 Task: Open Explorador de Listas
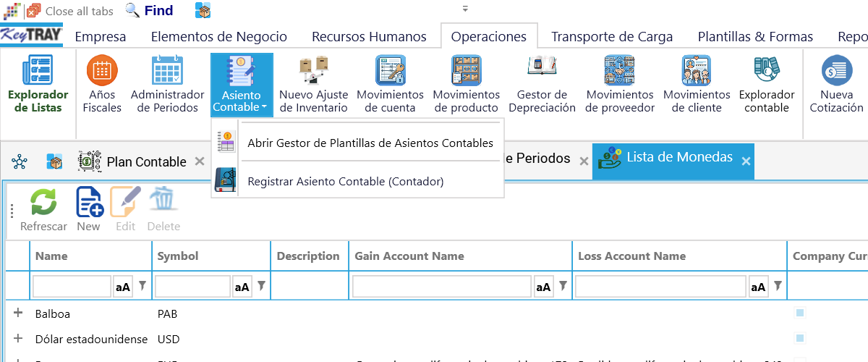pyautogui.click(x=38, y=85)
